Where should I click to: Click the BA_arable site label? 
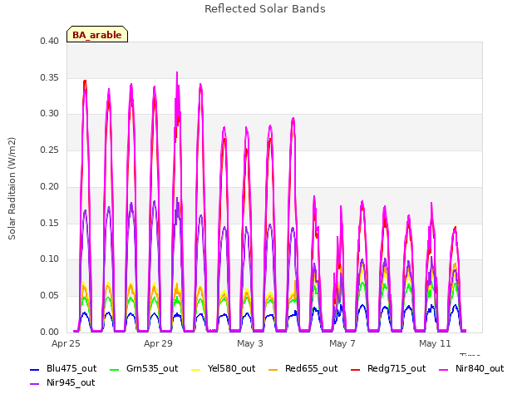coord(97,35)
